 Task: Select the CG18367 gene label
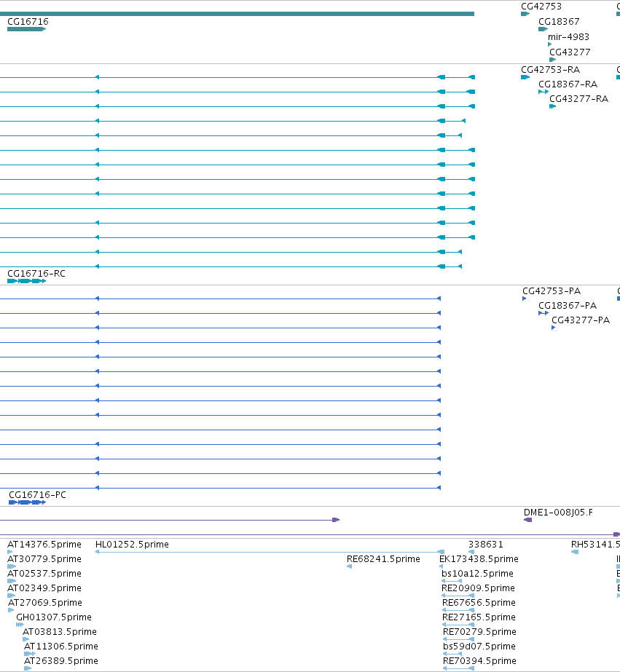pos(559,22)
